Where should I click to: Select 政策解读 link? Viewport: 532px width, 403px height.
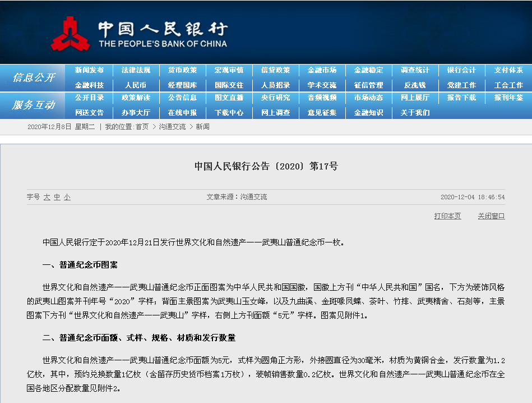[136, 98]
